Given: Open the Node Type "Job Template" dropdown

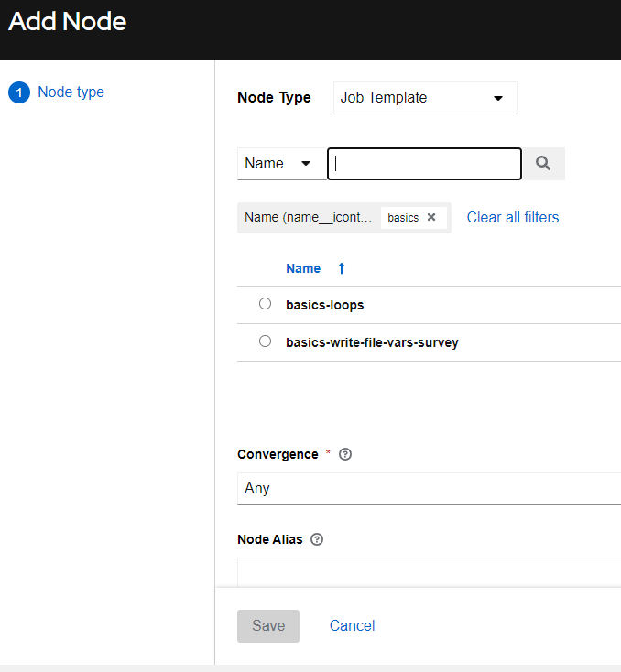Looking at the screenshot, I should (425, 98).
